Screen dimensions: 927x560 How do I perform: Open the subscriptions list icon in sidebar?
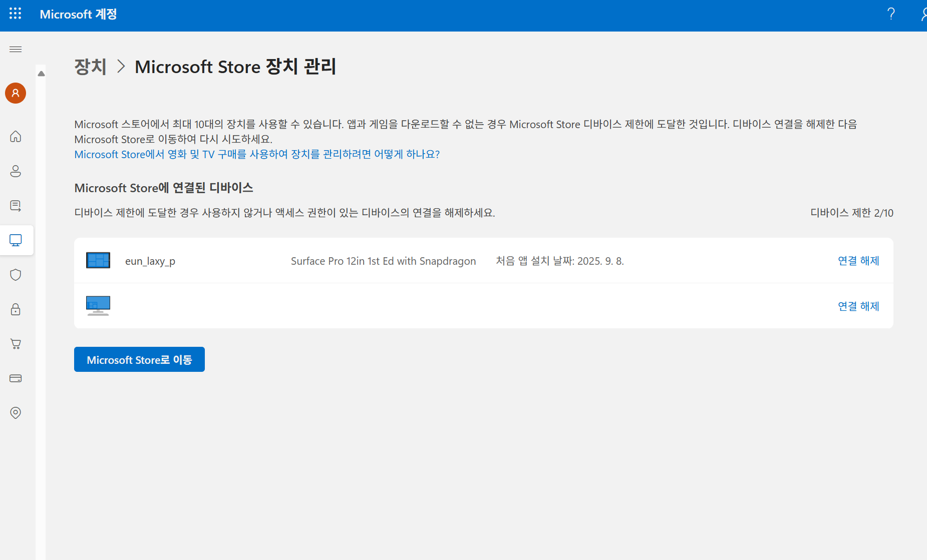click(x=16, y=206)
